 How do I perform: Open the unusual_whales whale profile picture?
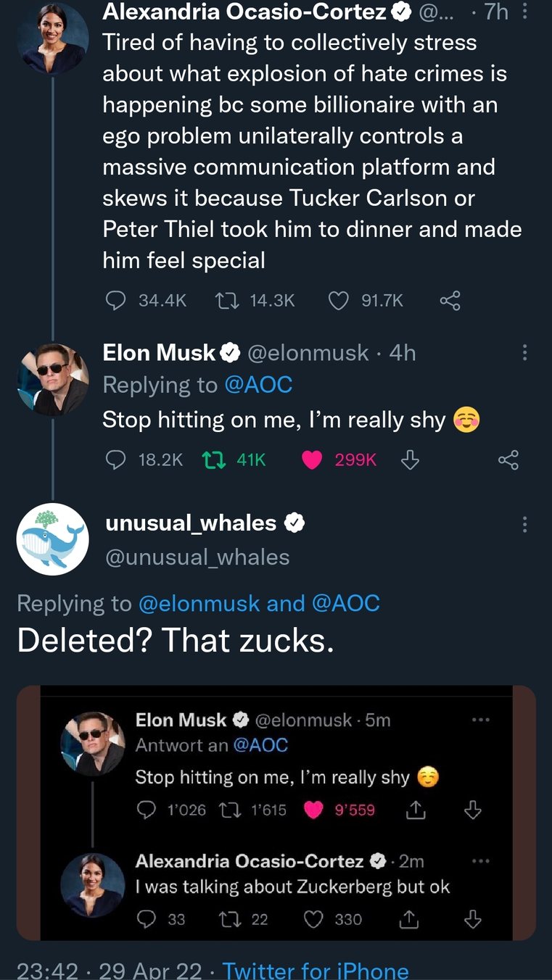[x=52, y=539]
